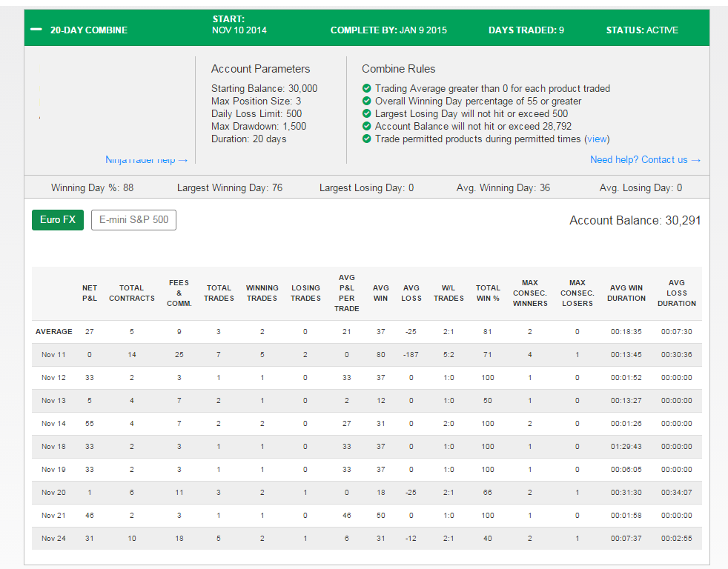Click the WINNING TRADES column header
Image resolution: width=728 pixels, height=569 pixels.
pos(262,293)
